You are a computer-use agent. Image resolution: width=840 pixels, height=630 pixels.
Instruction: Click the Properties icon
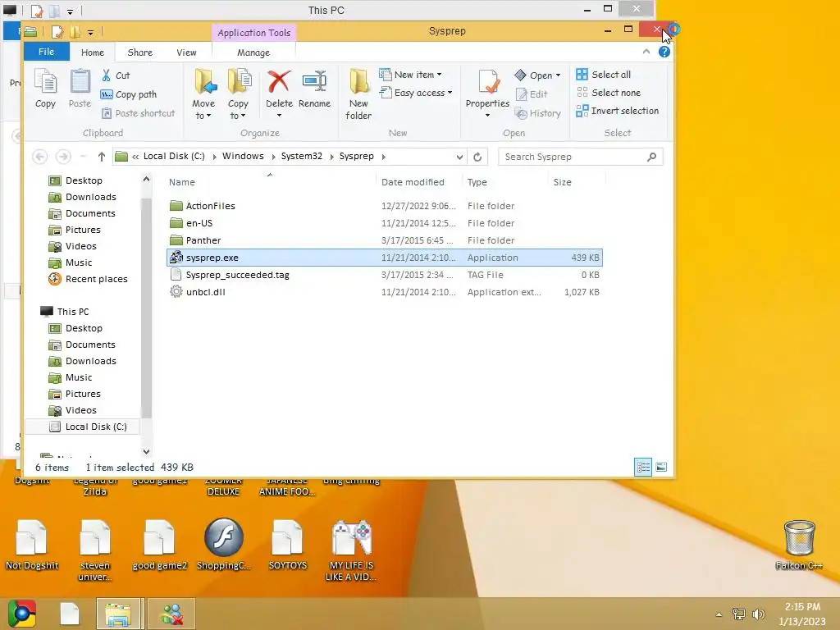487,83
